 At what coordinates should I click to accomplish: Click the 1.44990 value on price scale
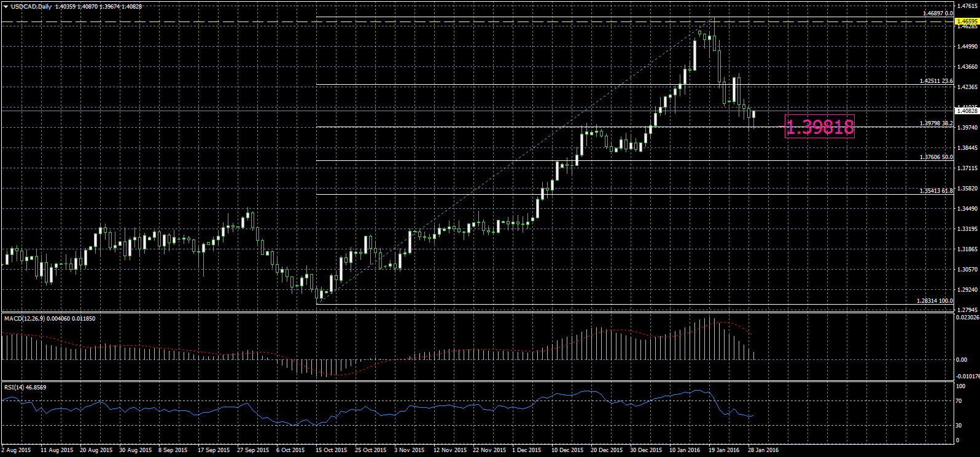pyautogui.click(x=967, y=47)
